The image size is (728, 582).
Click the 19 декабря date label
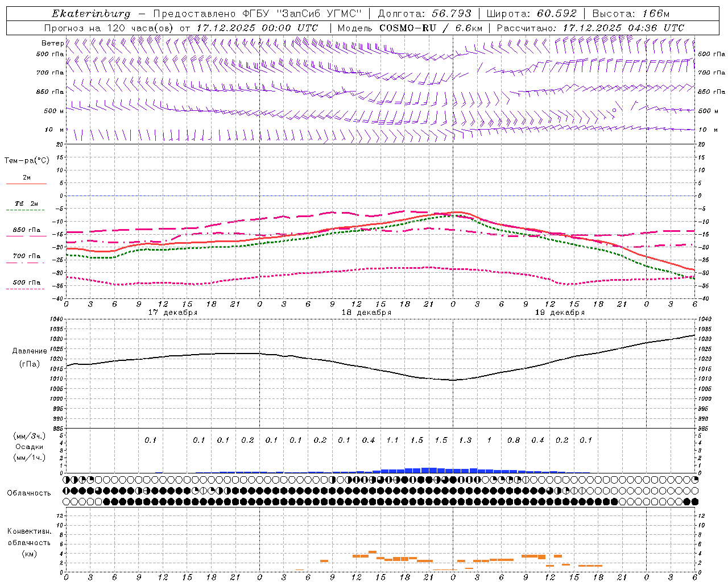coord(560,313)
